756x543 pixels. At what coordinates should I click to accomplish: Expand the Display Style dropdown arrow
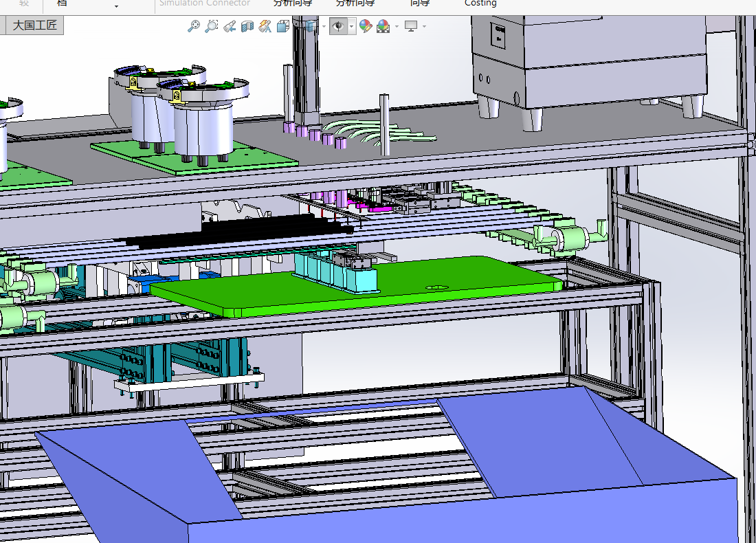[x=324, y=27]
